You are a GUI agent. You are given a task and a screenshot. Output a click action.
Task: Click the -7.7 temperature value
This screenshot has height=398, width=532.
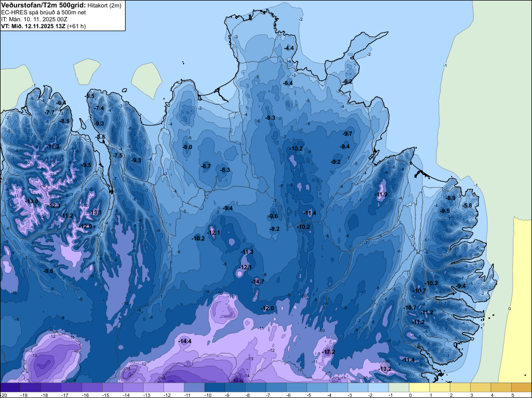pos(49,112)
